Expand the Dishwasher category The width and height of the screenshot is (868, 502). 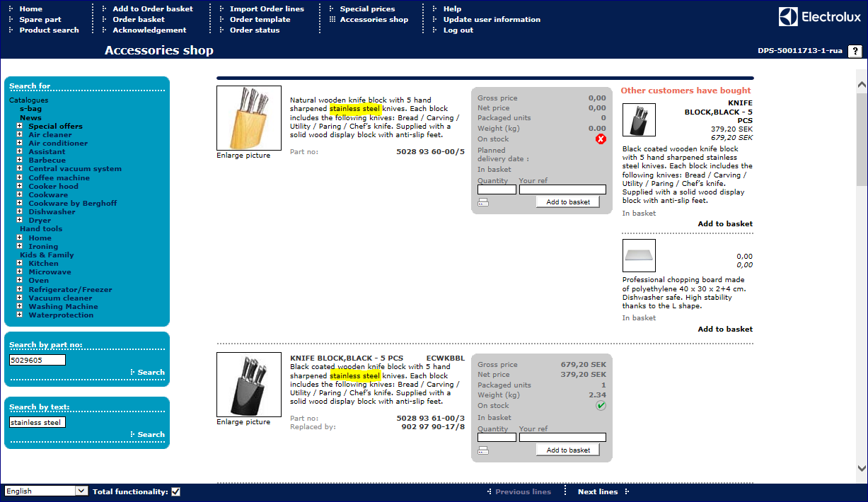[20, 211]
